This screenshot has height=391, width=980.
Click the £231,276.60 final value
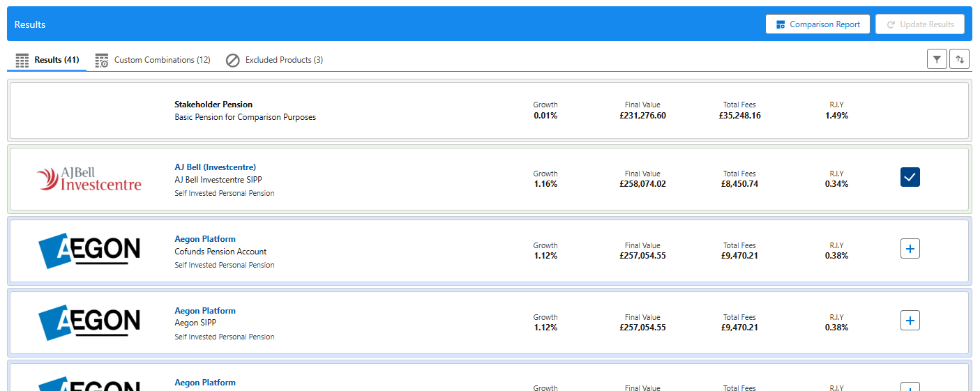pyautogui.click(x=642, y=116)
